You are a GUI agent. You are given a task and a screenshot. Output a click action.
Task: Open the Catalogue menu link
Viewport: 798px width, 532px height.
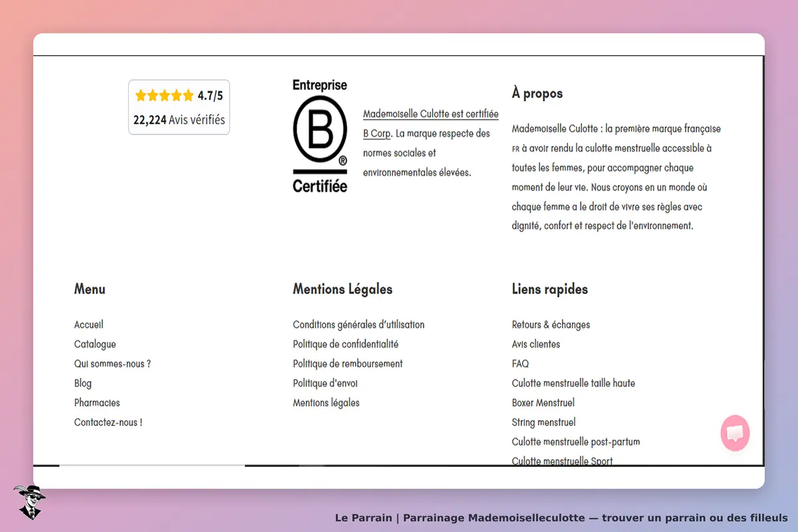click(95, 344)
